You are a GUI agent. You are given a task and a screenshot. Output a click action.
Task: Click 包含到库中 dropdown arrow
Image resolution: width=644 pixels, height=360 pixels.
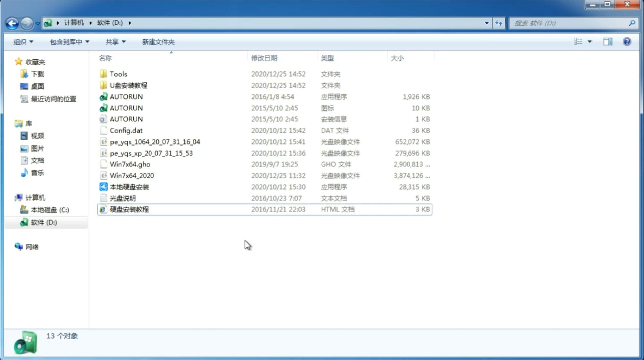pyautogui.click(x=87, y=42)
